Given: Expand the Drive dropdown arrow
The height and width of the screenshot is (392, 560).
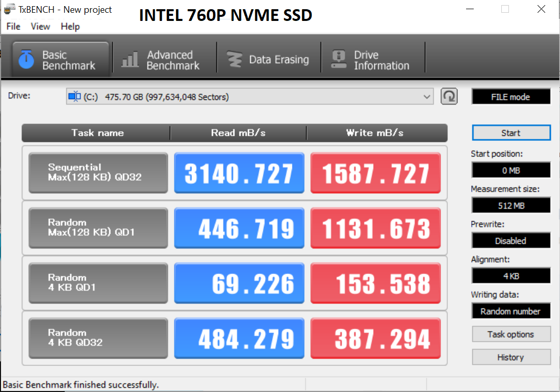Looking at the screenshot, I should point(427,96).
